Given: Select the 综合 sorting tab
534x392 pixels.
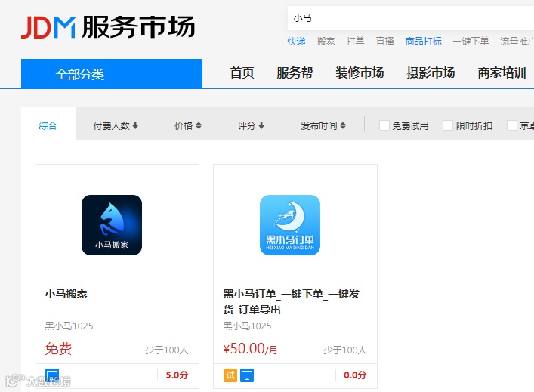Looking at the screenshot, I should pos(48,125).
